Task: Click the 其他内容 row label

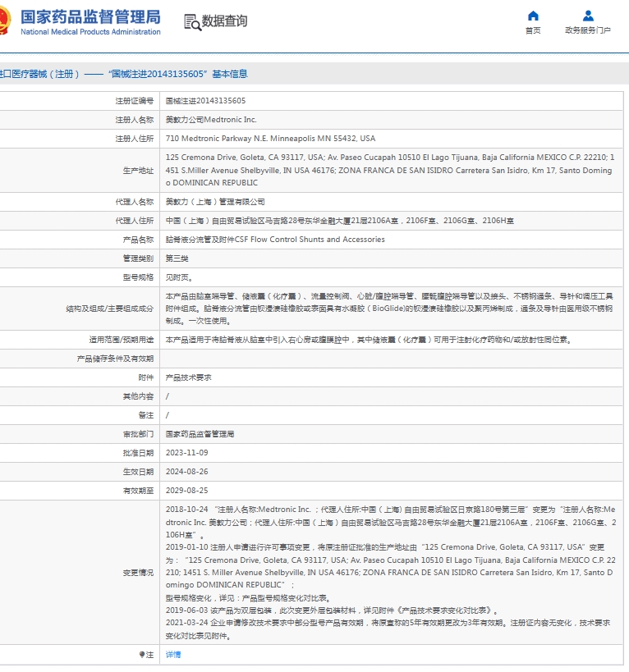Action: [138, 396]
